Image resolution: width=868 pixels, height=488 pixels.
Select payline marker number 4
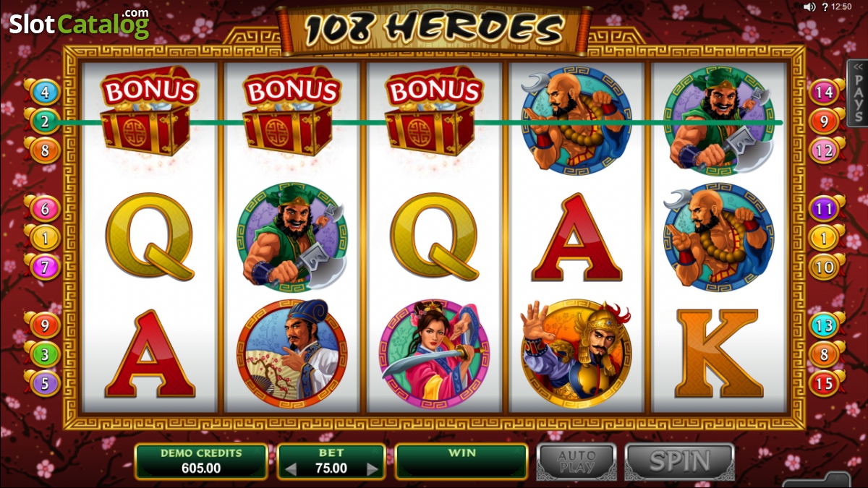click(x=44, y=93)
